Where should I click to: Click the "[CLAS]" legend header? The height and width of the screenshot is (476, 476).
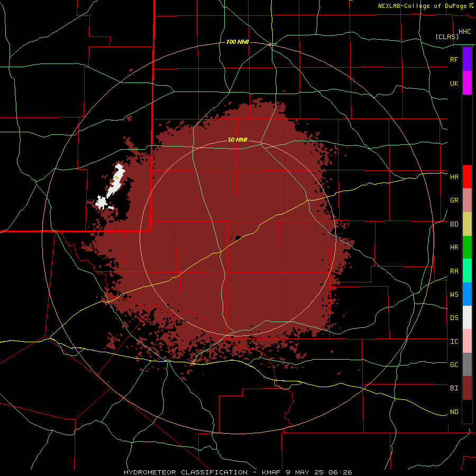[447, 37]
